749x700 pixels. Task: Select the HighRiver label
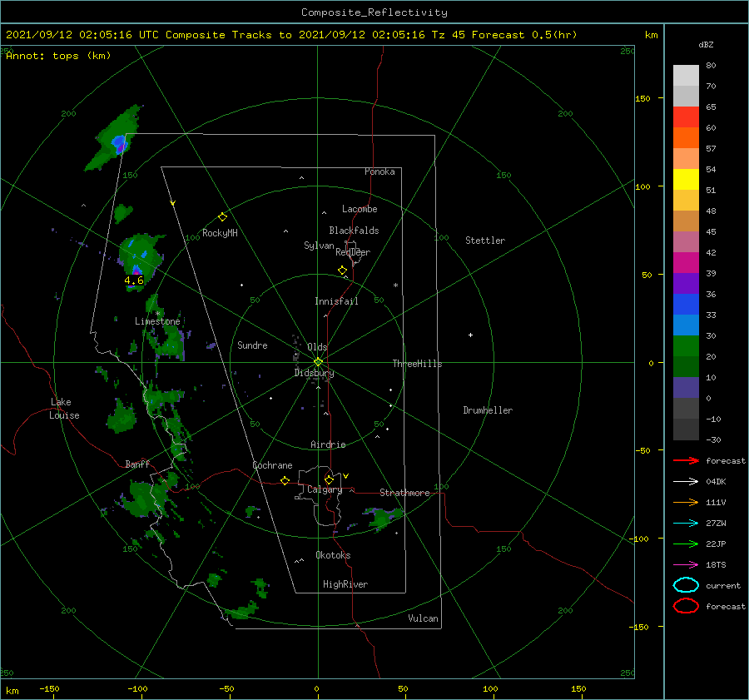pyautogui.click(x=345, y=584)
